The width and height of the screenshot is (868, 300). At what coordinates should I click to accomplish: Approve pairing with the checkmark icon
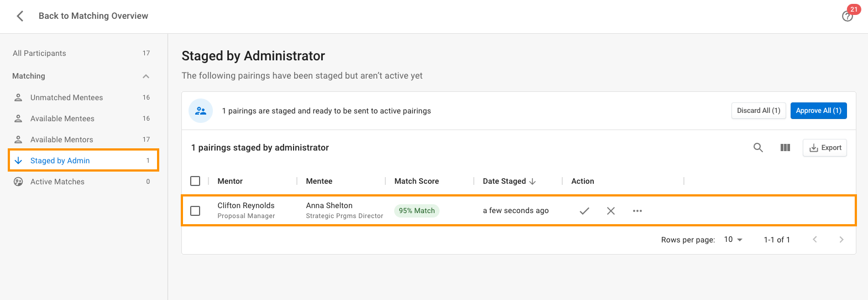584,211
